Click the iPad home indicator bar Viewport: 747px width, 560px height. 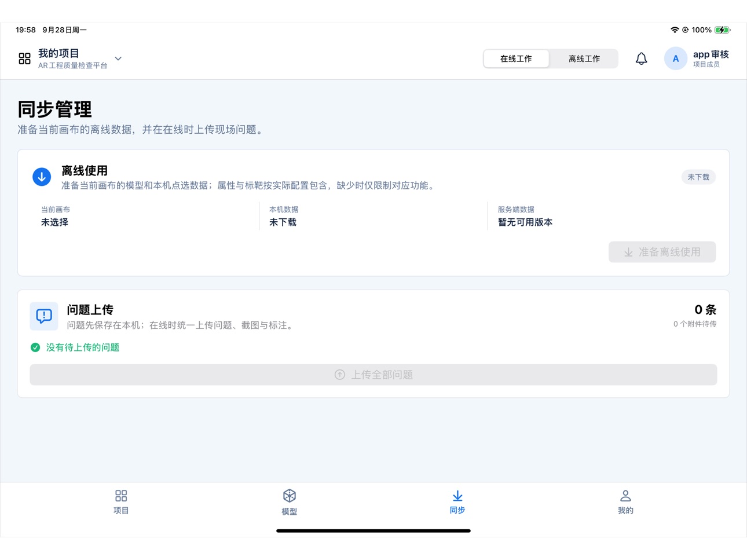click(x=373, y=530)
